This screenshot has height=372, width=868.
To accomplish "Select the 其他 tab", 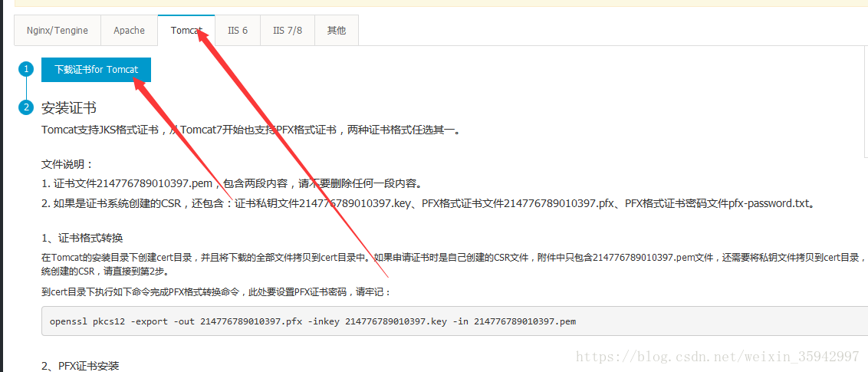I will [337, 31].
